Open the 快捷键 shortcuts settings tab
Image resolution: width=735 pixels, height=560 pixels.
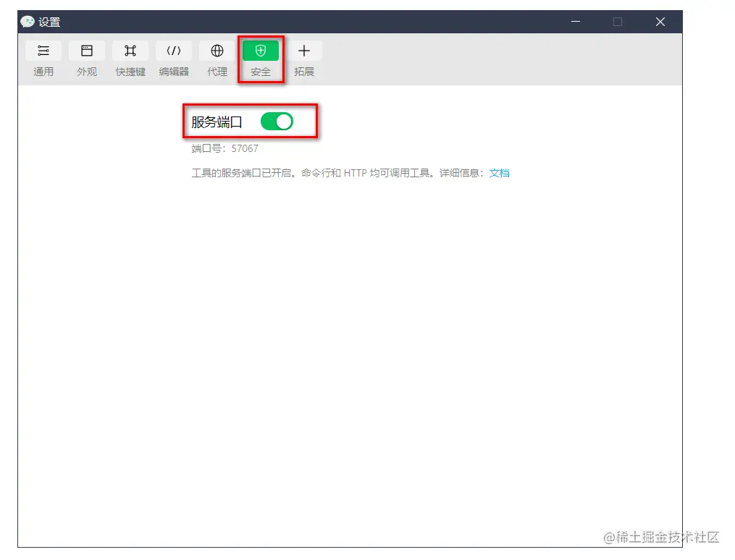pyautogui.click(x=130, y=59)
